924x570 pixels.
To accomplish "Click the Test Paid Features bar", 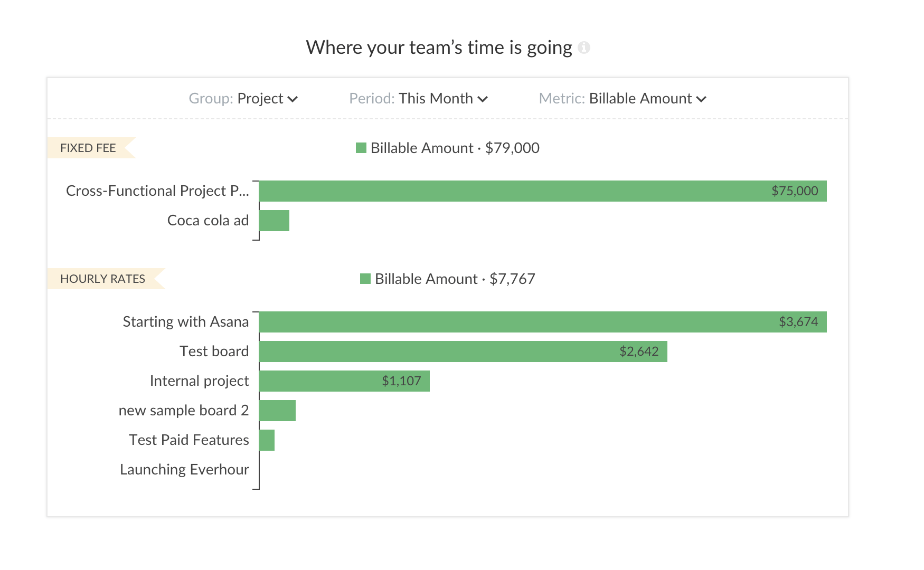I will pyautogui.click(x=267, y=440).
